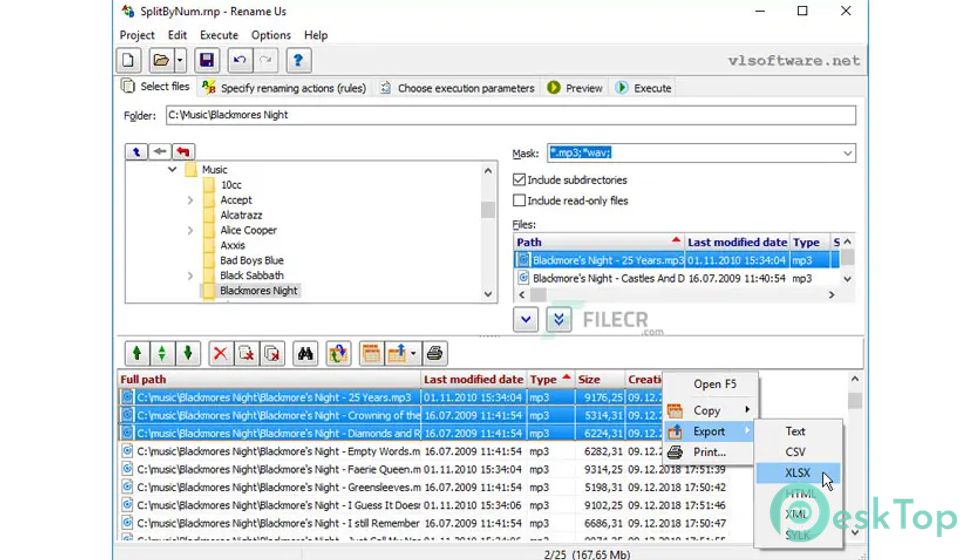Viewport: 980px width, 560px height.
Task: Click in the Mask text field
Action: click(x=694, y=153)
